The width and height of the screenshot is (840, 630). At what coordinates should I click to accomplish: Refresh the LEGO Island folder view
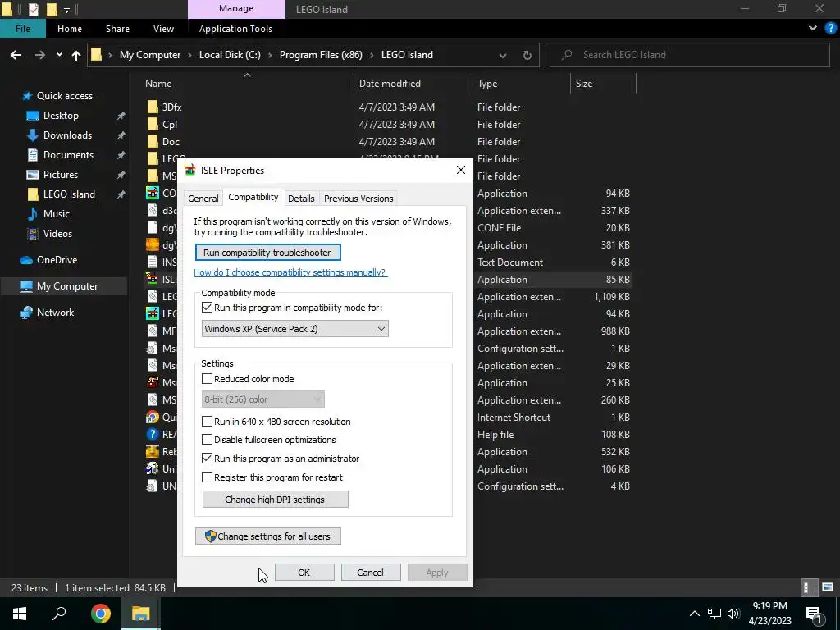coord(527,55)
